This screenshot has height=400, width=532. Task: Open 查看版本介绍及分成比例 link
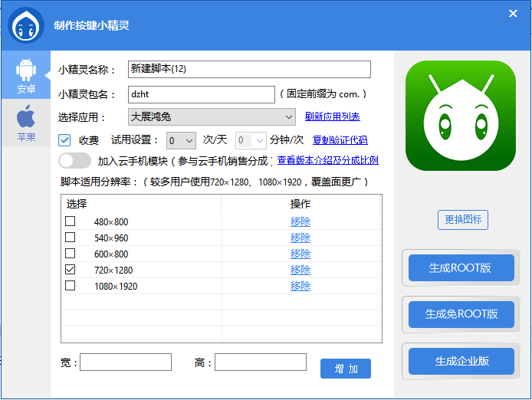328,160
